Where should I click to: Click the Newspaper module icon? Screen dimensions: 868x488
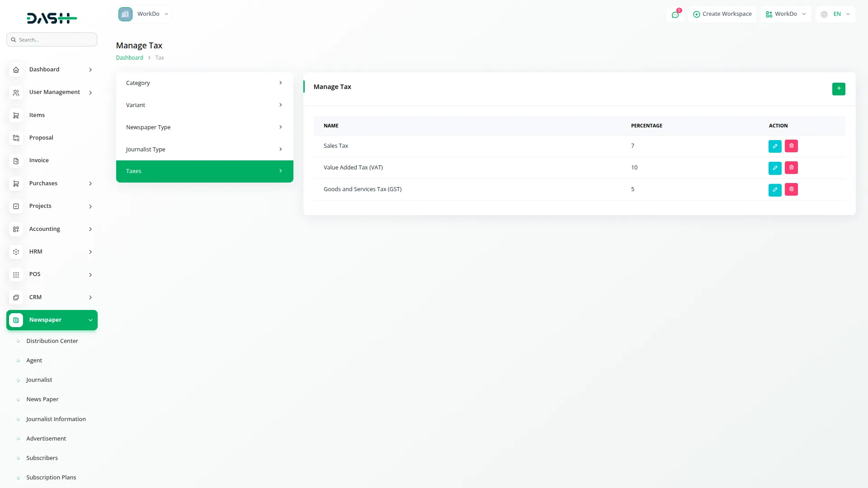(x=16, y=320)
